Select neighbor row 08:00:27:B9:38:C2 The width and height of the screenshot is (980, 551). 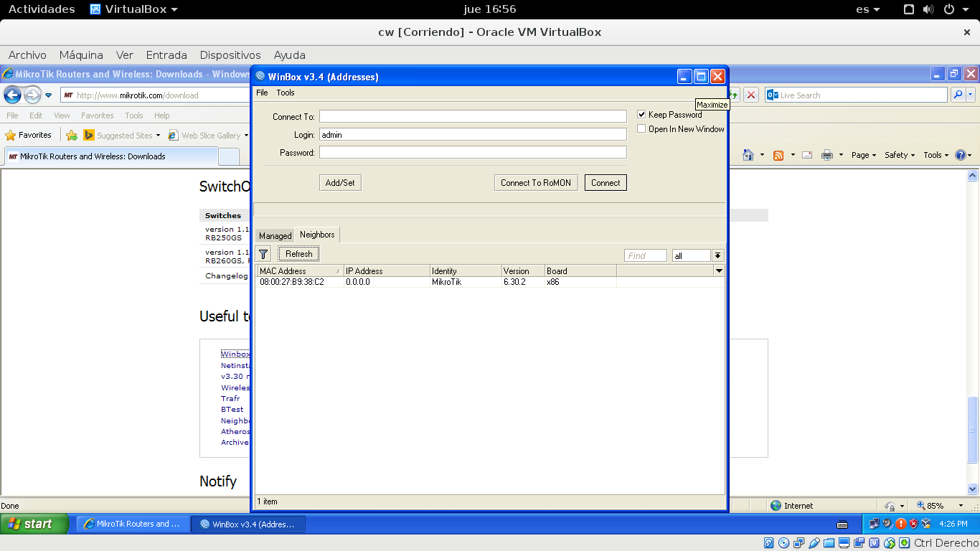click(490, 282)
